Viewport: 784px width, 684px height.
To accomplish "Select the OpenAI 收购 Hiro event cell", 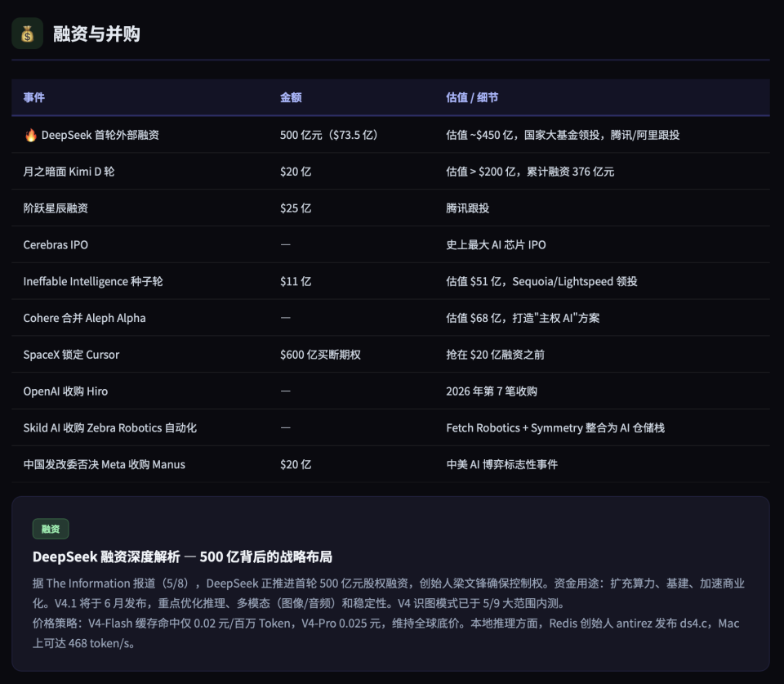I will (x=65, y=391).
